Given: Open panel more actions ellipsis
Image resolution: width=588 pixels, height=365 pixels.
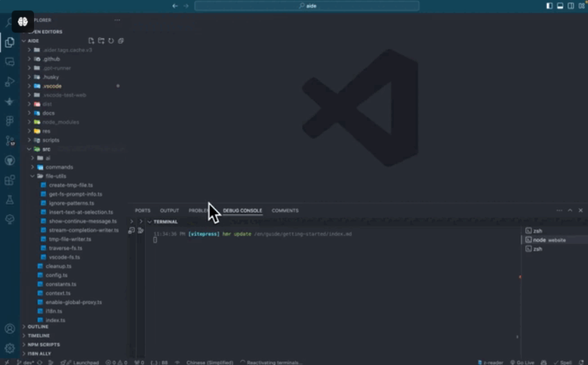Looking at the screenshot, I should pos(560,211).
